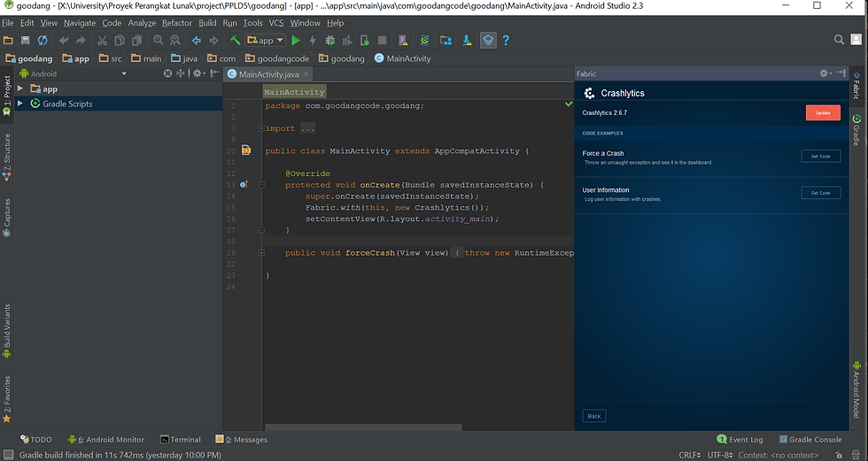Image resolution: width=868 pixels, height=461 pixels.
Task: Open the AVD Manager icon
Action: click(403, 41)
